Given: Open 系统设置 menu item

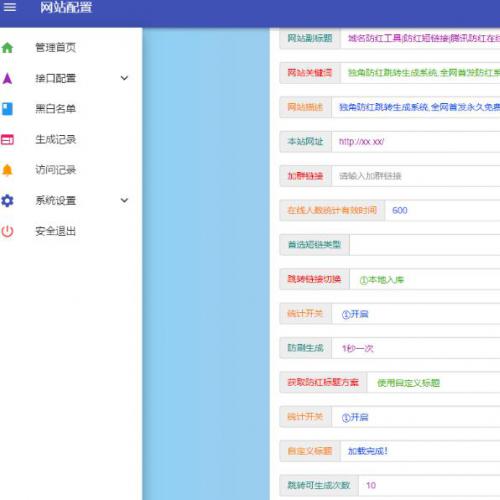Looking at the screenshot, I should click(x=56, y=201).
